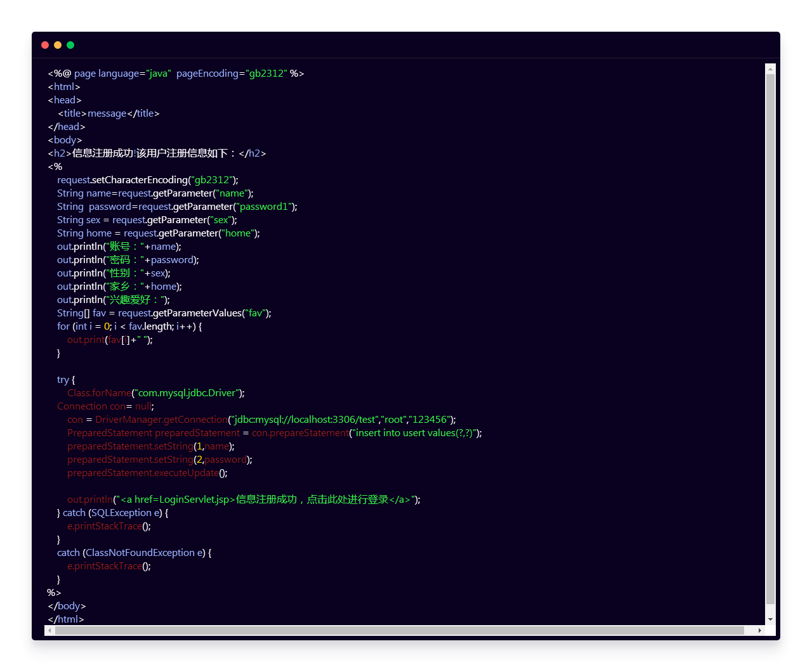Click the getParameterValues fav line
This screenshot has width=812, height=672.
164,313
